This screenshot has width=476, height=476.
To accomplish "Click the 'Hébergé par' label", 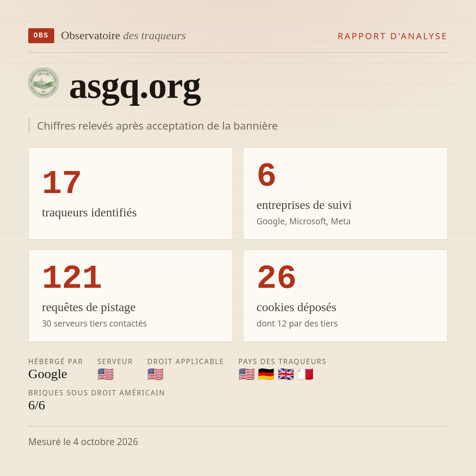I will click(56, 361).
